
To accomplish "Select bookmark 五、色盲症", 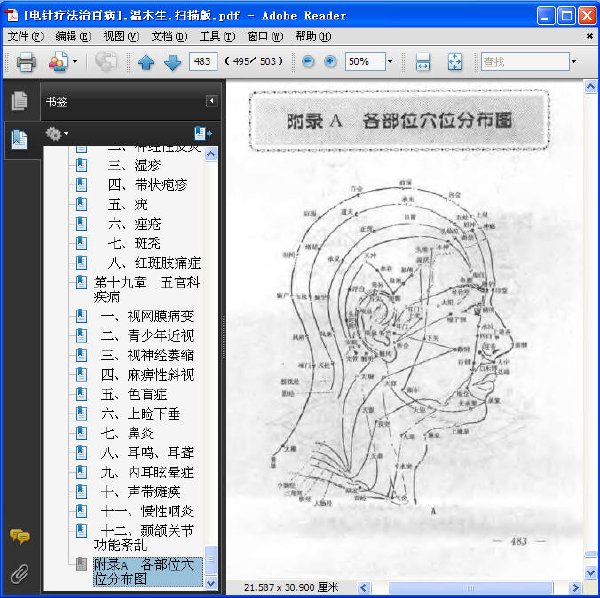I will 134,394.
